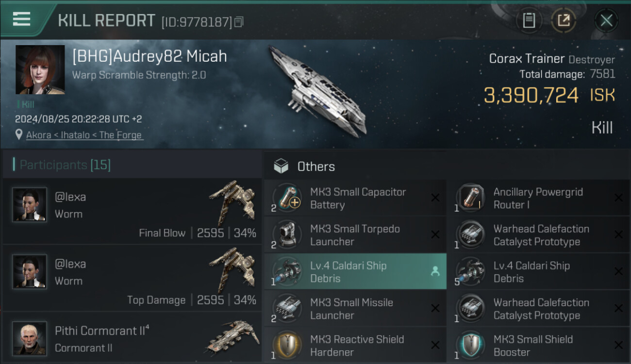This screenshot has width=631, height=364.
Task: Close the kill report window
Action: (606, 20)
